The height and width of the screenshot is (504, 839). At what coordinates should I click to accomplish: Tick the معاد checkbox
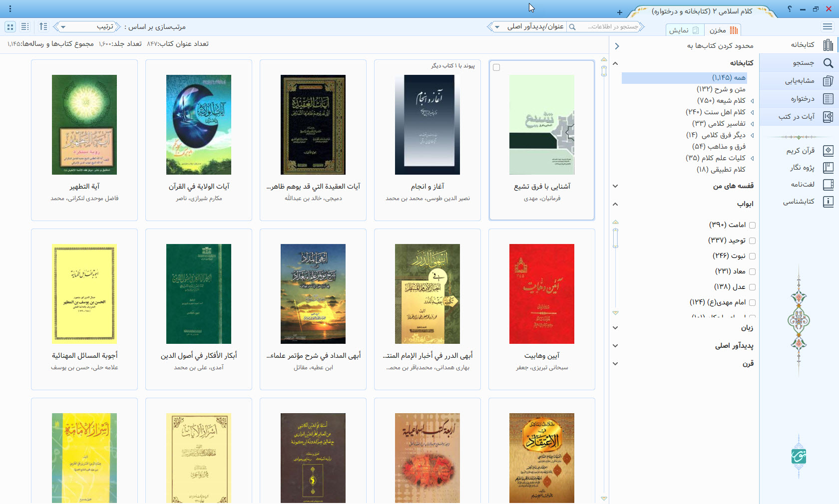point(752,272)
